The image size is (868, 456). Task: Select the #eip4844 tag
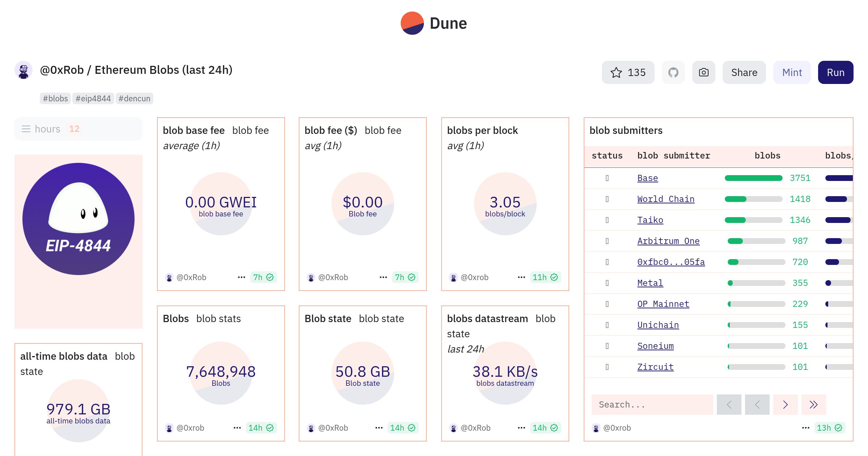click(x=93, y=98)
